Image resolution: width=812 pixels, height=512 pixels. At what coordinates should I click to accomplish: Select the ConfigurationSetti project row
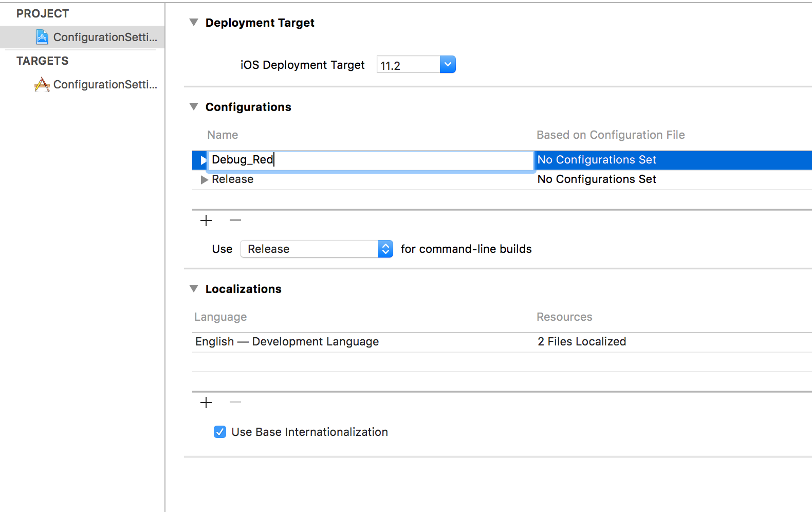[x=82, y=37]
